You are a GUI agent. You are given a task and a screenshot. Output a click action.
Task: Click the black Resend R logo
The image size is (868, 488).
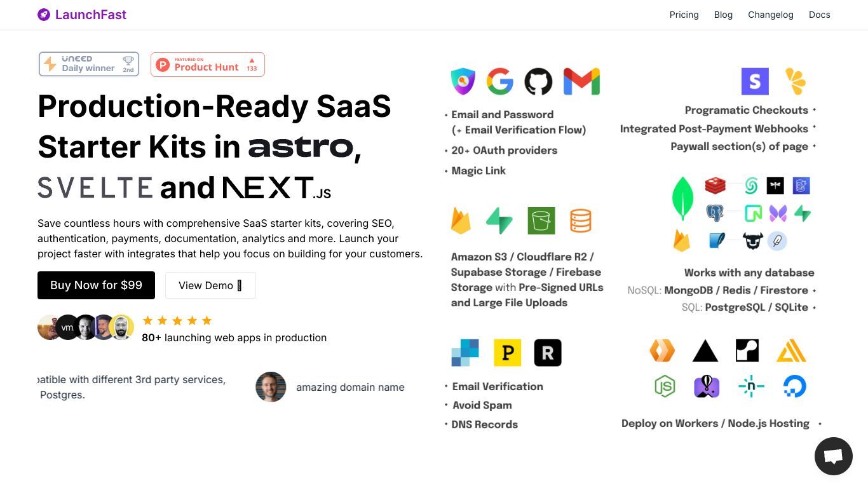548,353
